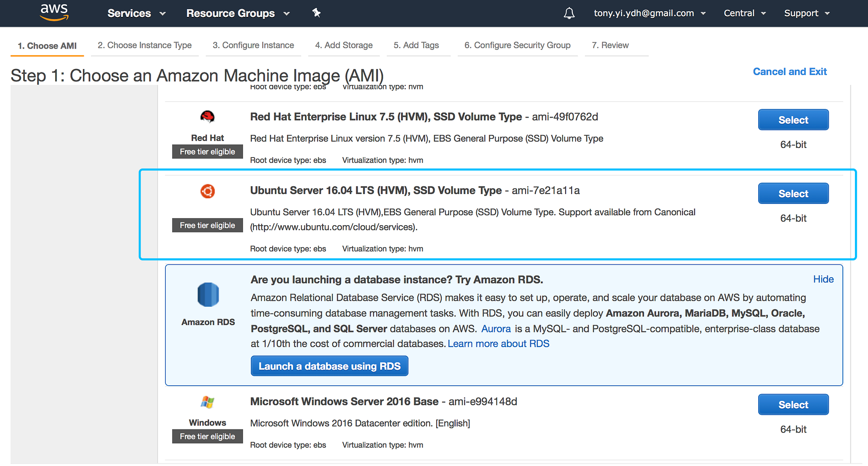
Task: Launch a database using RDS
Action: [329, 366]
